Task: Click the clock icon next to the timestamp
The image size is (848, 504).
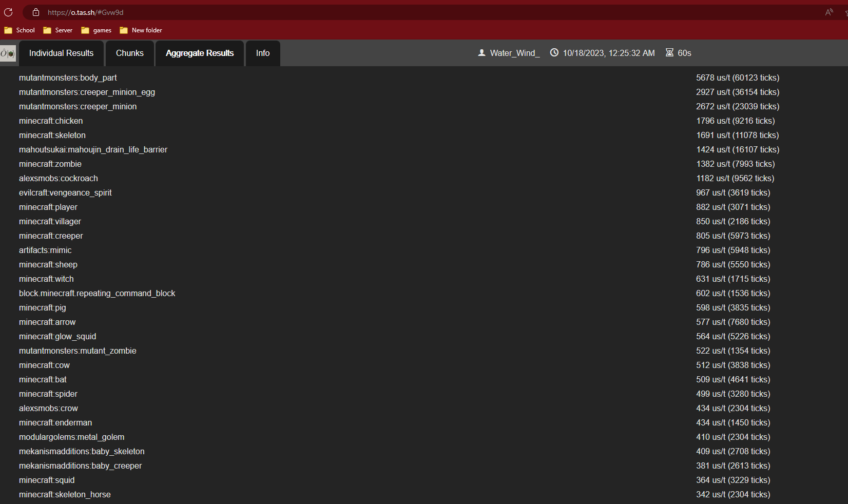Action: (x=554, y=52)
